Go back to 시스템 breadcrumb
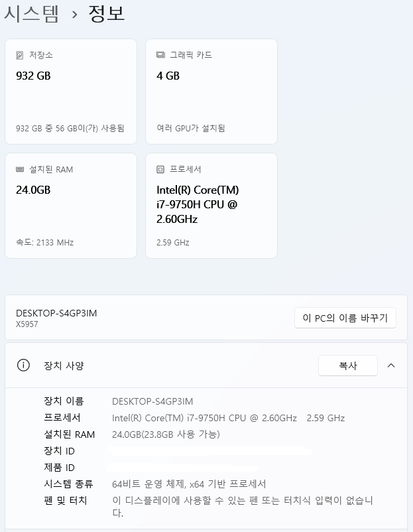 [32, 13]
